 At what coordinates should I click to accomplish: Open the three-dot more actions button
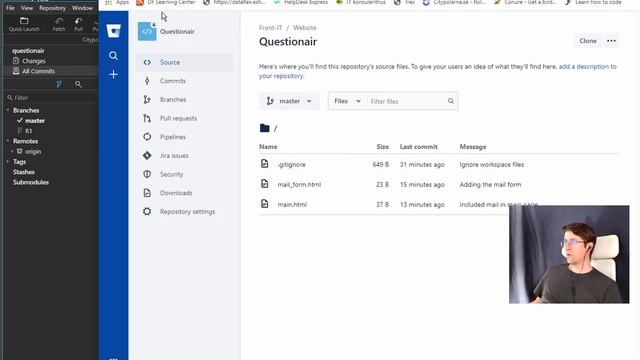[611, 41]
